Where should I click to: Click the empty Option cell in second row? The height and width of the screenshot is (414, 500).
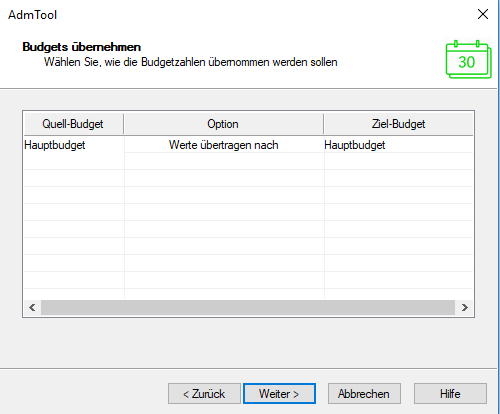point(224,161)
